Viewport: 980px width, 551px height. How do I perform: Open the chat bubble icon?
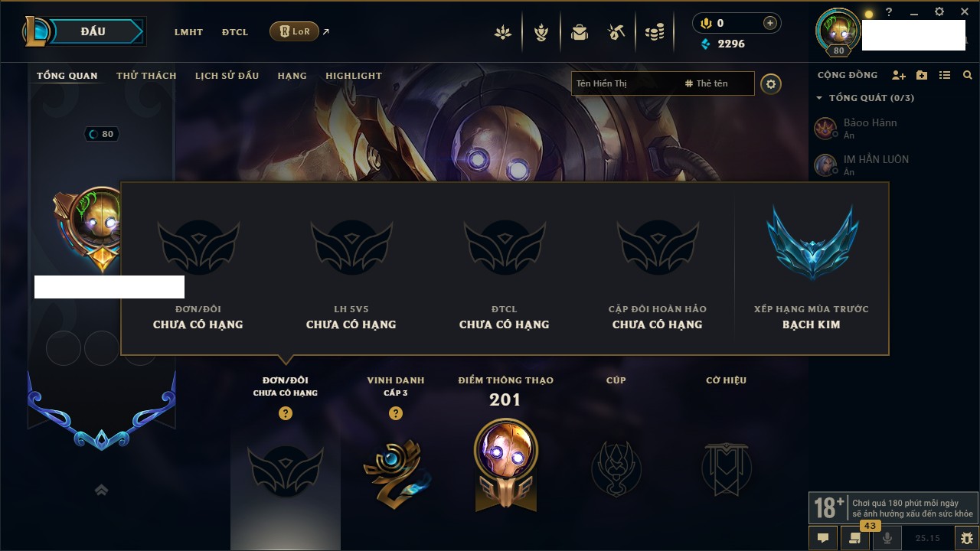823,538
